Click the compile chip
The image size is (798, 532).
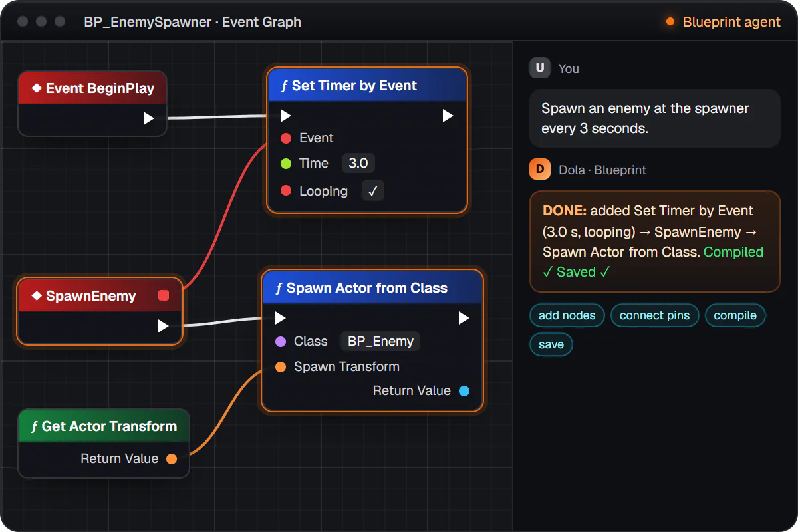coord(735,315)
